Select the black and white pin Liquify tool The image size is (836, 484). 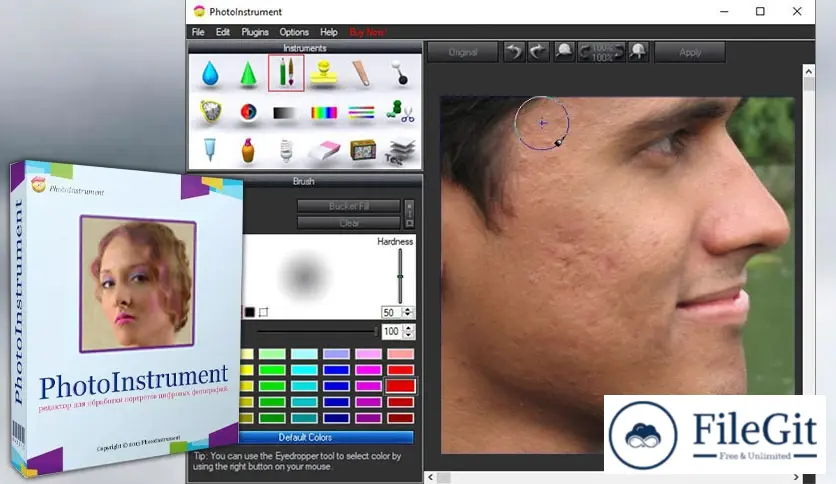[x=399, y=73]
